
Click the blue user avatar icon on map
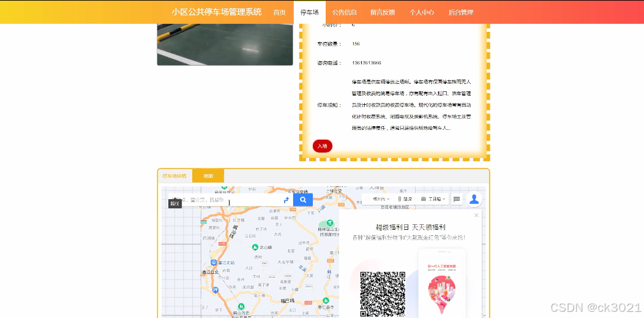click(x=474, y=199)
